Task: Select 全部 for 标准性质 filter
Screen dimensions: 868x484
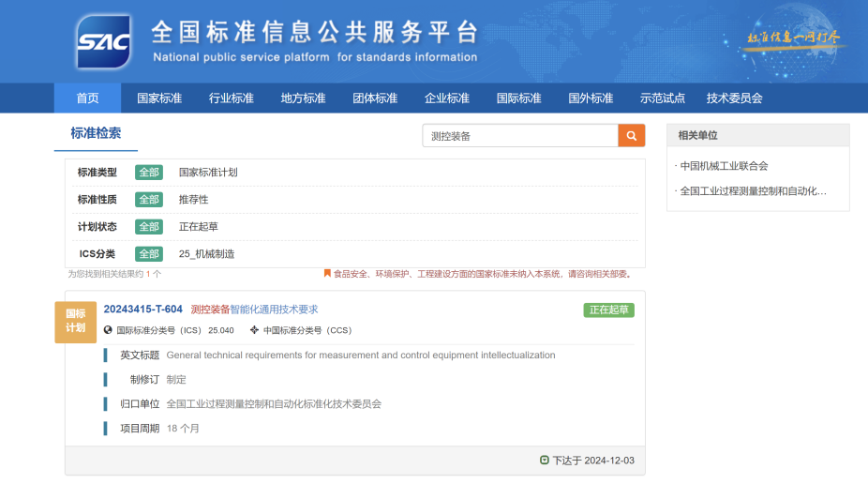Action: pos(148,200)
